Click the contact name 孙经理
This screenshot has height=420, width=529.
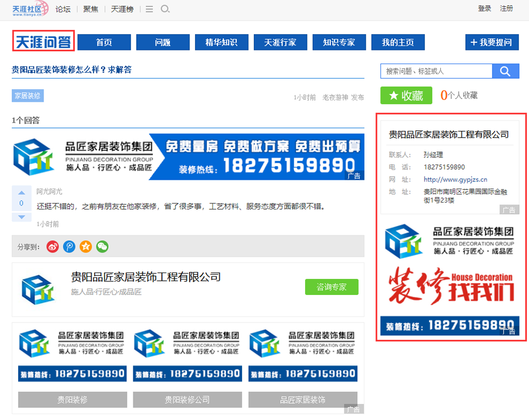click(433, 154)
